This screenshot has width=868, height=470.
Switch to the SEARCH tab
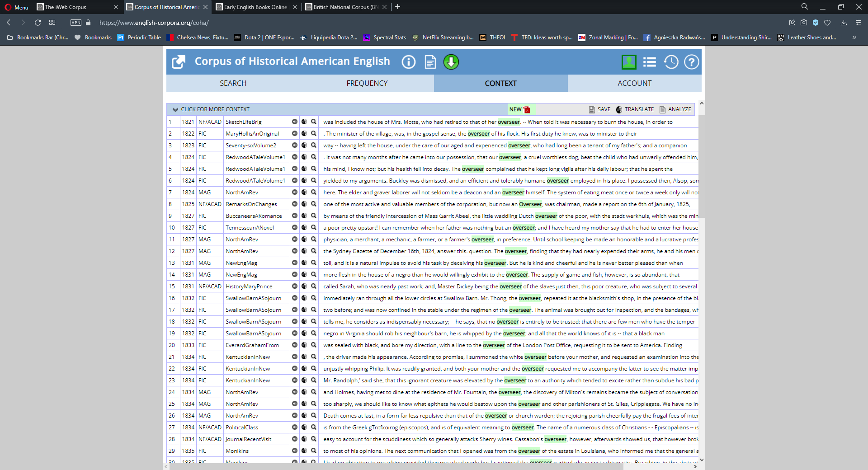[233, 83]
